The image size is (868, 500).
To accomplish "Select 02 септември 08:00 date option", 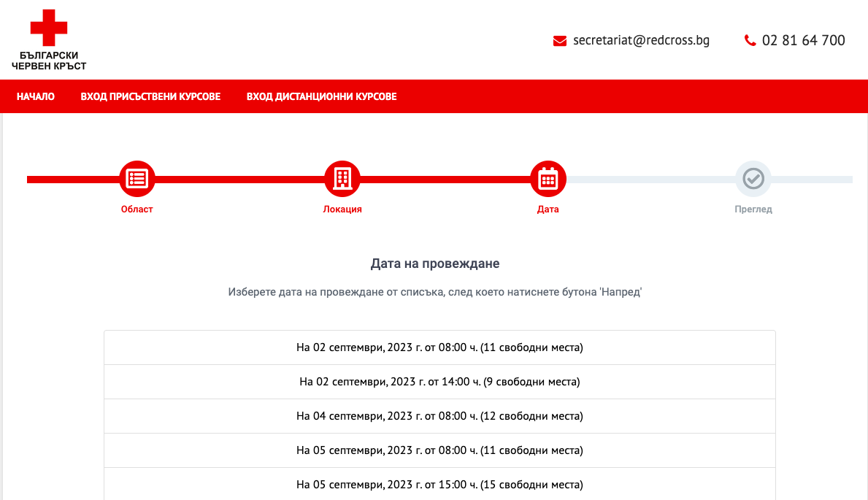I will 439,347.
